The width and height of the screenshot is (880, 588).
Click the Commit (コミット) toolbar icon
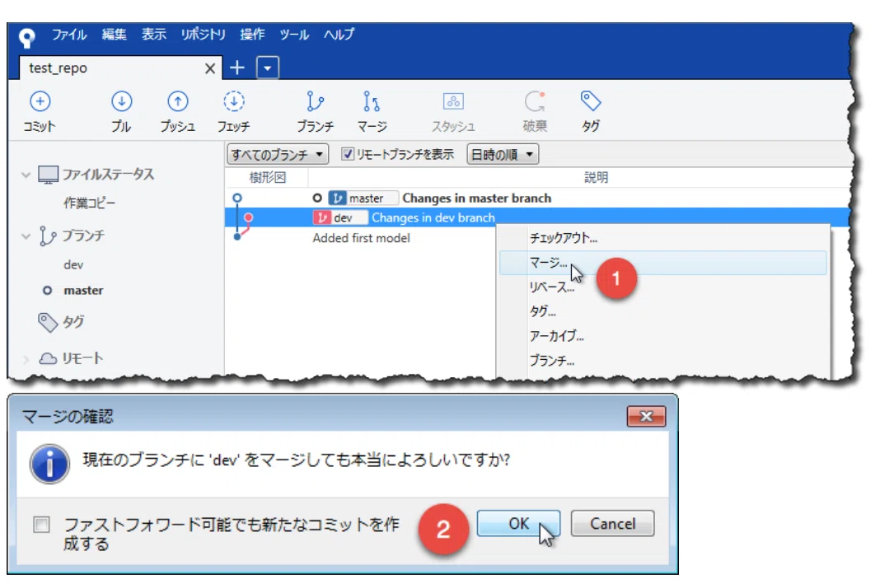(40, 101)
